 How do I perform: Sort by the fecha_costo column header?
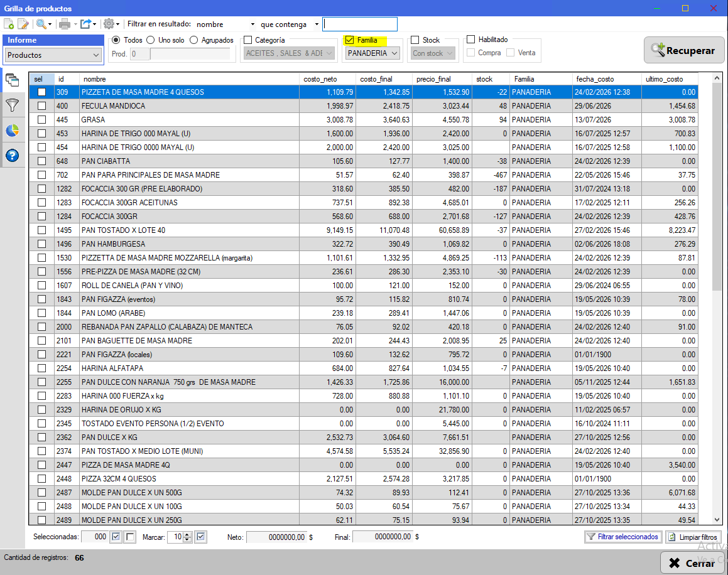607,79
